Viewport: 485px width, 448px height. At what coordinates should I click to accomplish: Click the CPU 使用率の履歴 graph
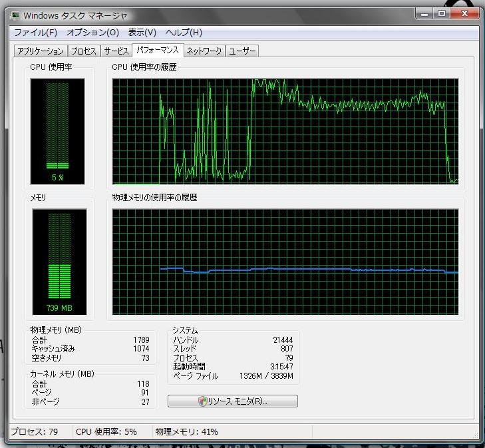point(285,132)
